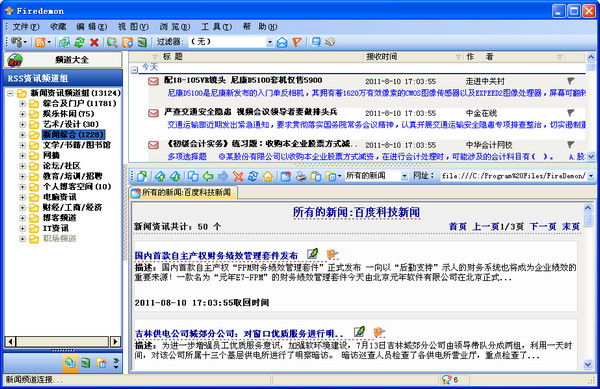Image resolution: width=600 pixels, height=389 pixels.
Task: Open the 过滤器 filter dropdown
Action: [x=270, y=42]
